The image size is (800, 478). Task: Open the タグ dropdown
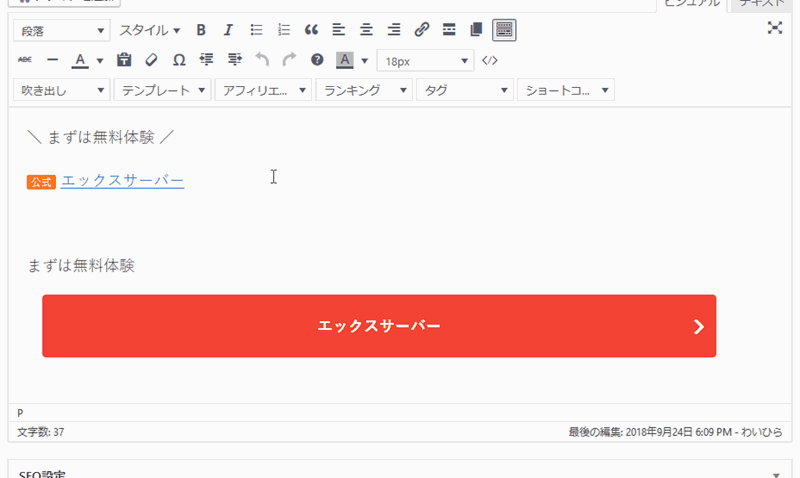[465, 90]
